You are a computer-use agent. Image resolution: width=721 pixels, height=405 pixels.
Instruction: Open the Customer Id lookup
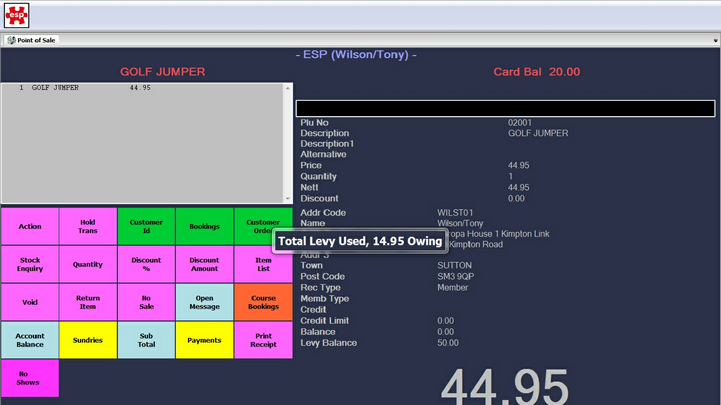tap(146, 226)
